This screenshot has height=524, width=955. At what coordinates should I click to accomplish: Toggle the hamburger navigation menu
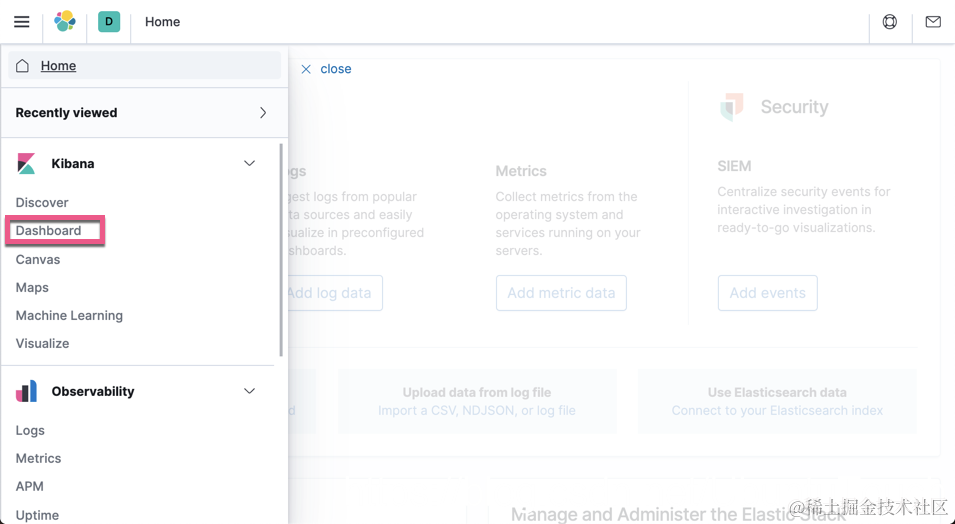coord(21,22)
